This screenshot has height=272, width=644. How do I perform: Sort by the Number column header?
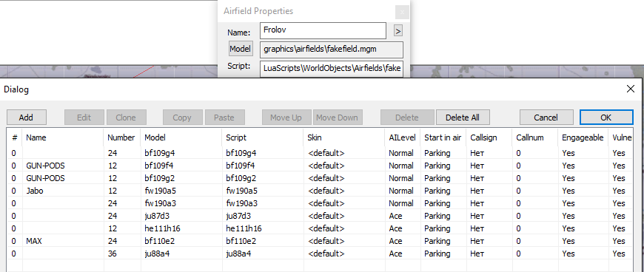(x=122, y=137)
